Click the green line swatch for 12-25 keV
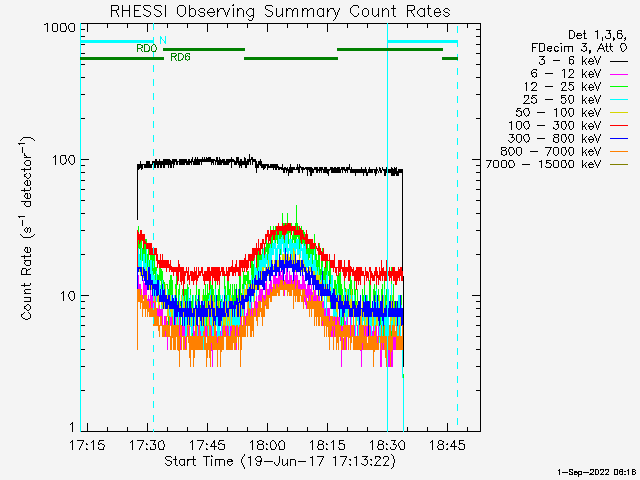This screenshot has width=640, height=480. click(x=619, y=87)
